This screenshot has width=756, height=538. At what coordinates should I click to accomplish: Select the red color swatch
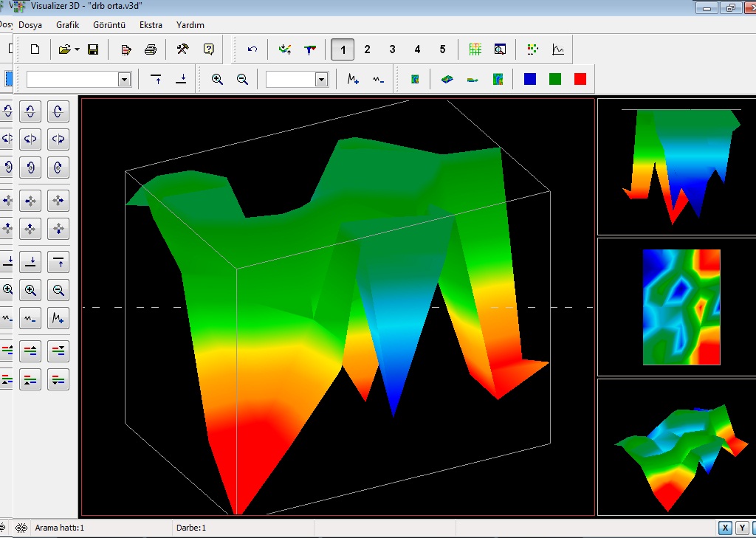(580, 79)
